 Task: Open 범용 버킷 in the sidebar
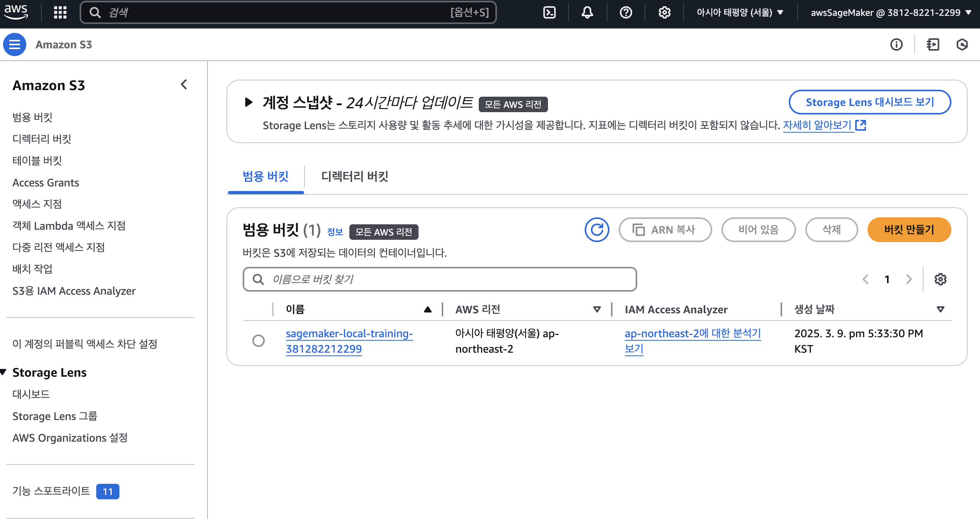point(32,117)
